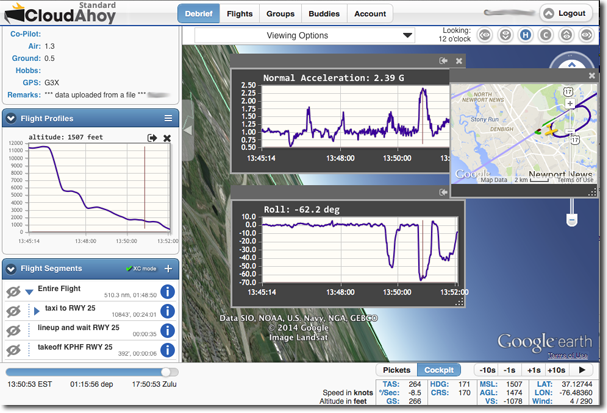Collapse the Entire Flight tree arrow
The image size is (607, 413).
pyautogui.click(x=29, y=292)
